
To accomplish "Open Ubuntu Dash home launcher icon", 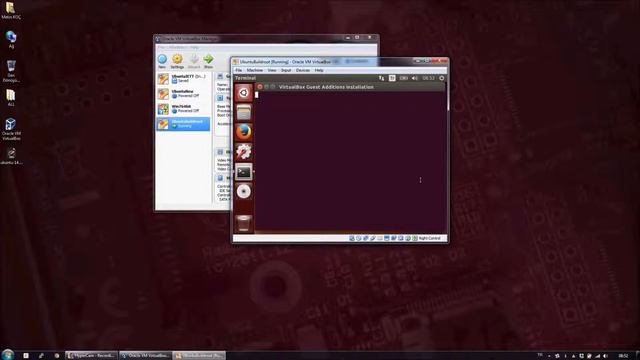I will point(244,93).
